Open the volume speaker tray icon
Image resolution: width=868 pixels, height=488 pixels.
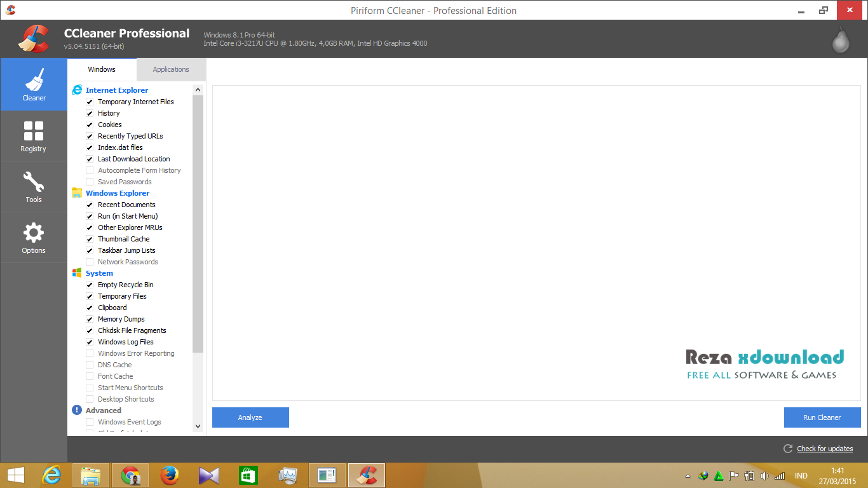click(x=764, y=475)
